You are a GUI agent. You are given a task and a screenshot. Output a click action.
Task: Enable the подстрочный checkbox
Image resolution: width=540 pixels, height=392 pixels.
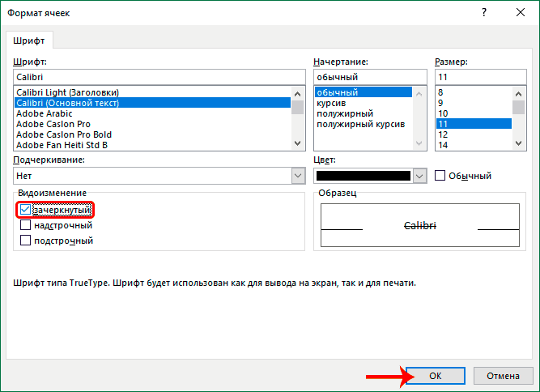25,240
